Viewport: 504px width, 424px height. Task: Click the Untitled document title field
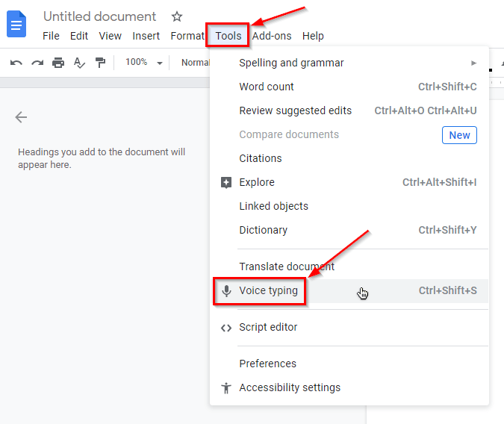pos(99,16)
